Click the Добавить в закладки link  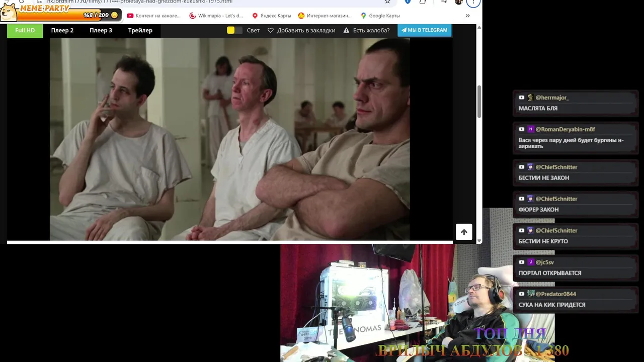click(306, 30)
